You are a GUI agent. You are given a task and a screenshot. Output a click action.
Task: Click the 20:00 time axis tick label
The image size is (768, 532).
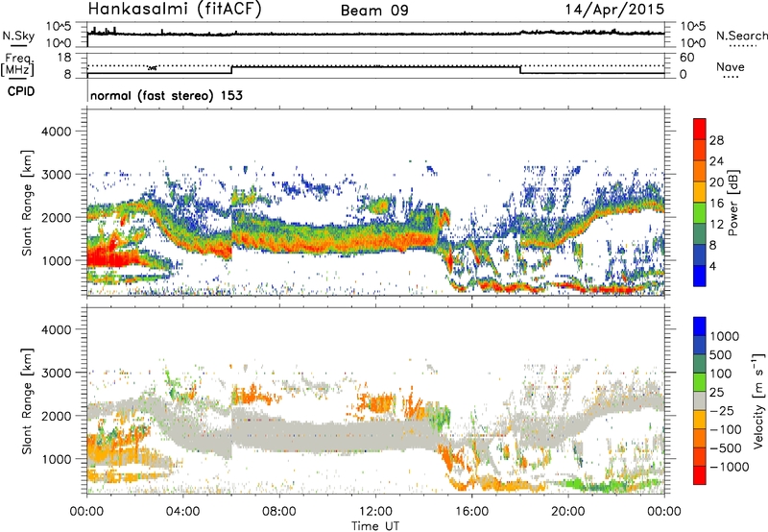coord(567,512)
